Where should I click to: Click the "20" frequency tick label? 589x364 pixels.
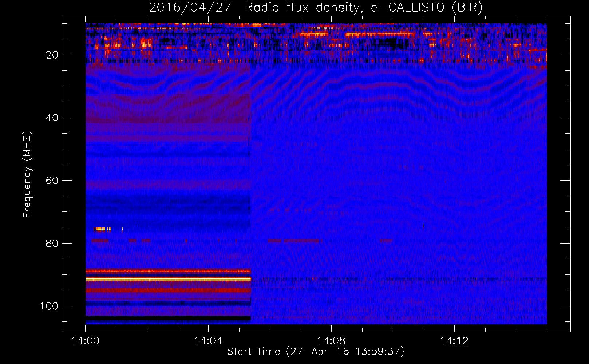pos(52,55)
